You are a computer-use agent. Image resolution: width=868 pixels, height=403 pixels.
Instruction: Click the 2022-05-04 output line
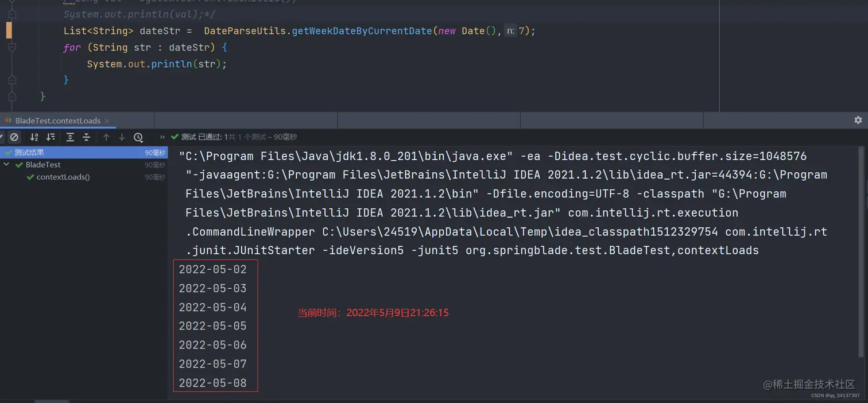click(x=212, y=308)
